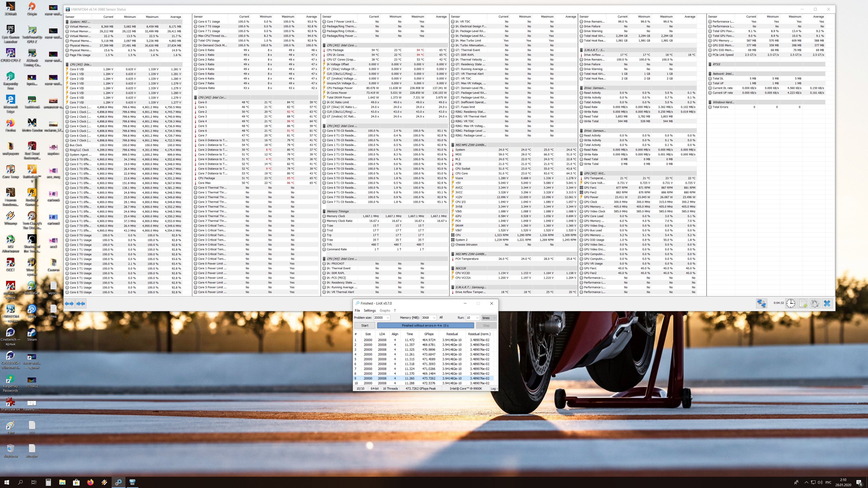Open Windows Start menu
Image resolution: width=868 pixels, height=488 pixels.
[7, 482]
